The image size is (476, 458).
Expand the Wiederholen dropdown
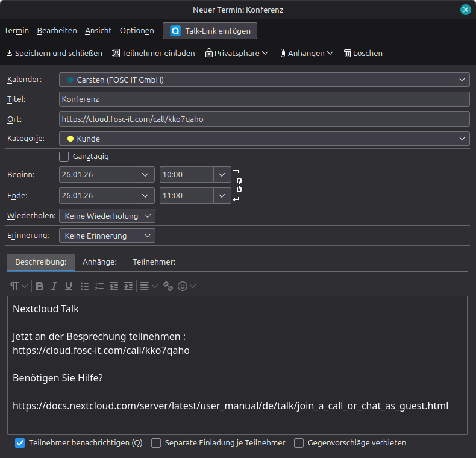tap(107, 216)
